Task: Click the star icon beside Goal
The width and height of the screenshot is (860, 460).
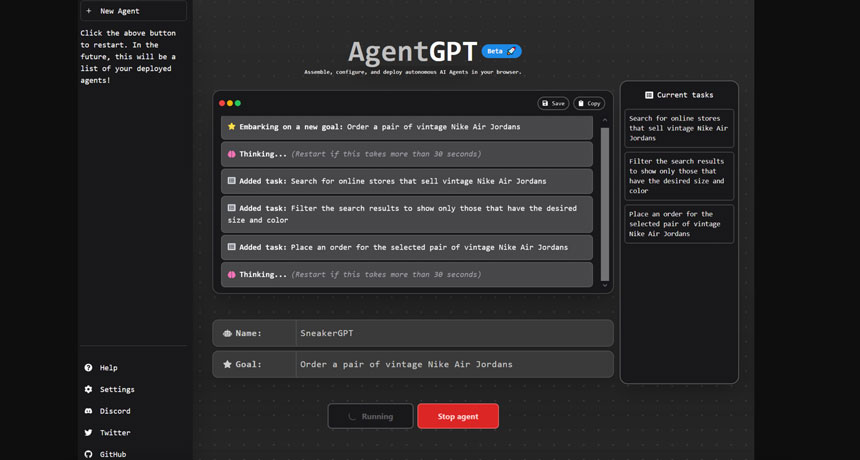Action: pyautogui.click(x=227, y=364)
